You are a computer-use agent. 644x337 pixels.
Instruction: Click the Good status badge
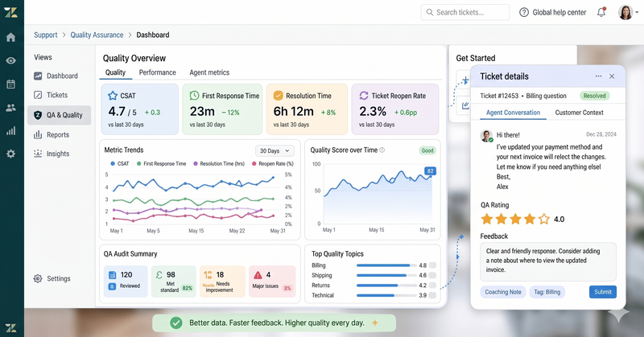click(x=427, y=150)
